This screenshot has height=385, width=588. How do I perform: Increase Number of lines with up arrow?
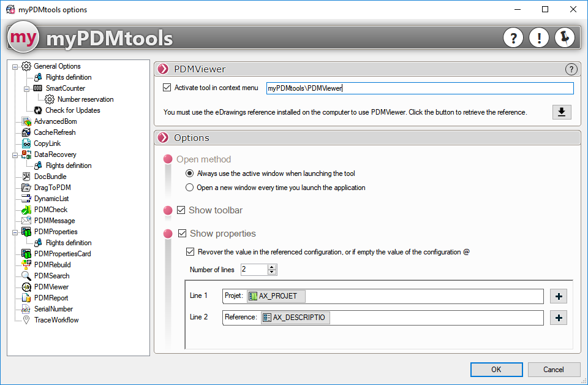(272, 267)
